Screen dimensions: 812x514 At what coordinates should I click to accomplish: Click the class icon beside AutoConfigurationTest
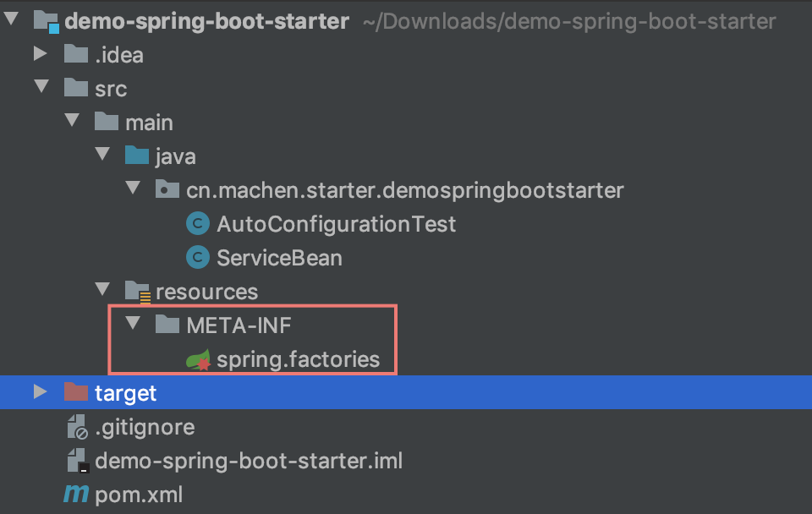click(196, 223)
